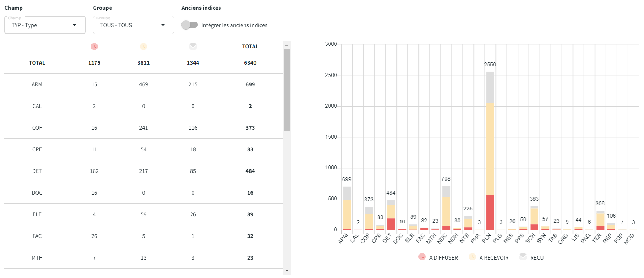The width and height of the screenshot is (644, 278).
Task: Click the A RECEVOIR legend label
Action: point(494,258)
